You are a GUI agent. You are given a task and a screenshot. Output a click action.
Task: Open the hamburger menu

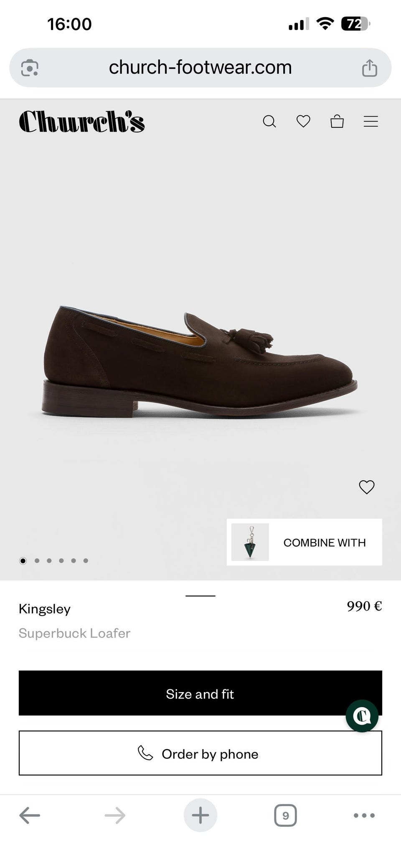click(x=371, y=121)
